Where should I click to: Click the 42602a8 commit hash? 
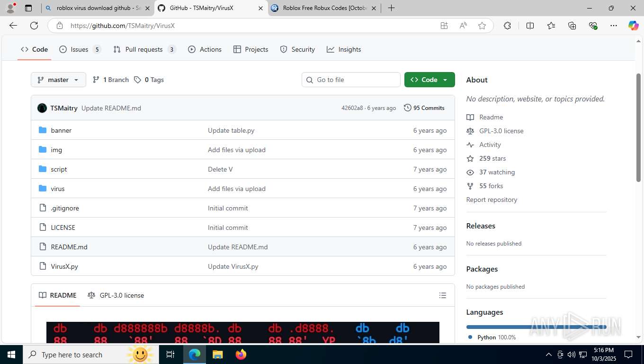pyautogui.click(x=352, y=108)
